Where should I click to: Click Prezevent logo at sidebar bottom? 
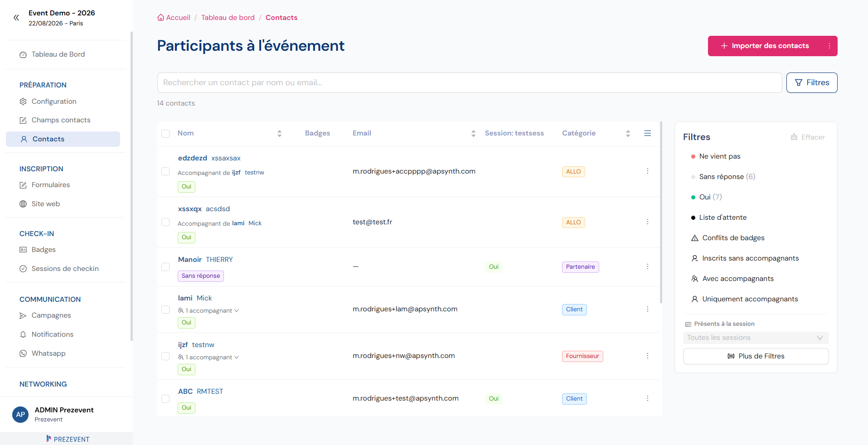tap(68, 439)
